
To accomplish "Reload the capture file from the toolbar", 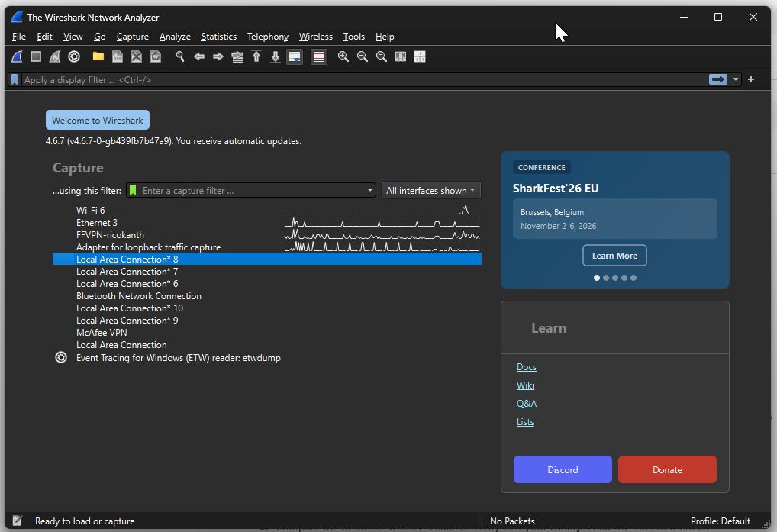I will pos(156,56).
